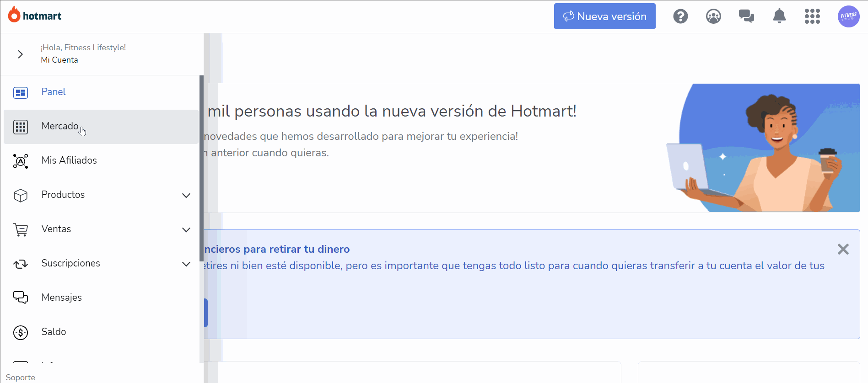
Task: Click the '¡Hola, Fitness Lifestyle!' greeting
Action: (83, 48)
